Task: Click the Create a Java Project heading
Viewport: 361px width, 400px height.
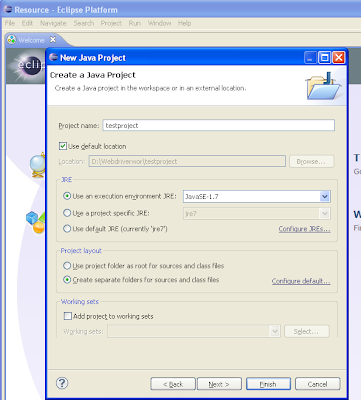Action: pos(93,75)
